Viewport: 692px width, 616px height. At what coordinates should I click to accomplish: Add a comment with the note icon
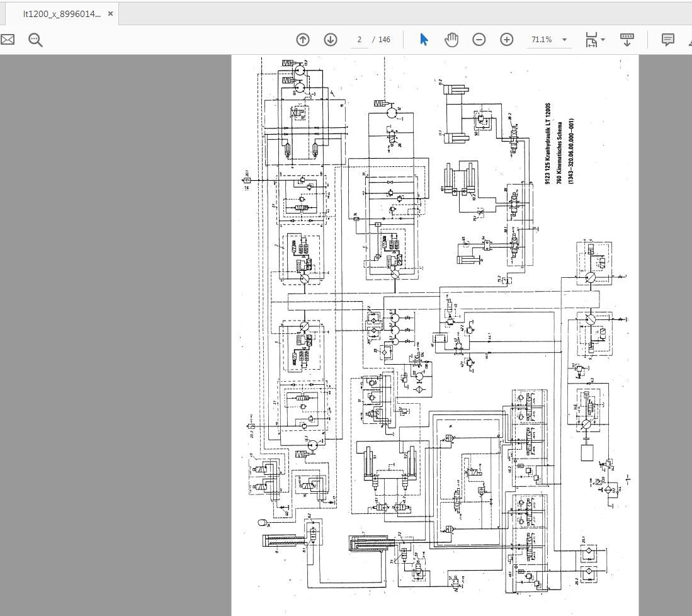[x=668, y=40]
